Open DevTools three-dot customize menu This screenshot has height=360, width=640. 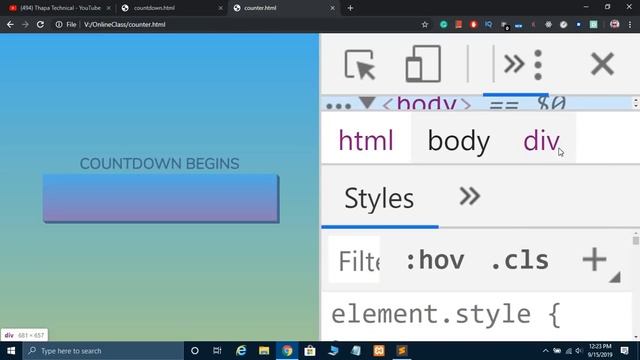pyautogui.click(x=538, y=64)
